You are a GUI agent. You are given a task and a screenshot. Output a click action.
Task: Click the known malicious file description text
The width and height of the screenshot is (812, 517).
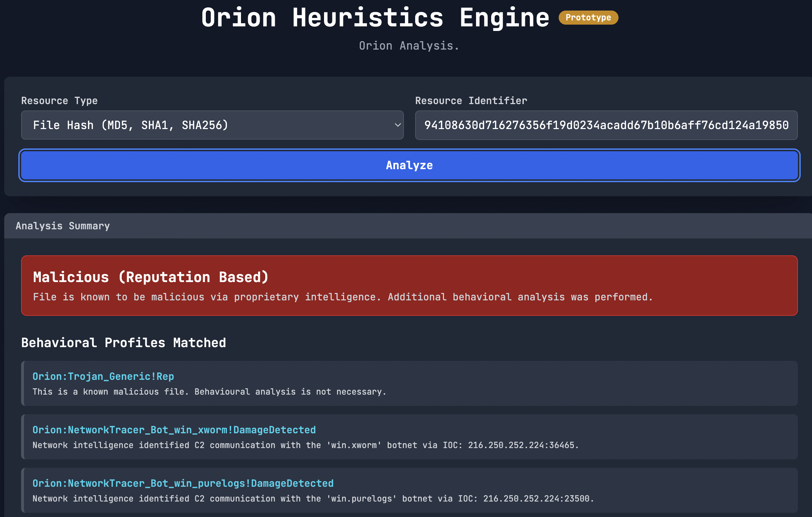[209, 392]
